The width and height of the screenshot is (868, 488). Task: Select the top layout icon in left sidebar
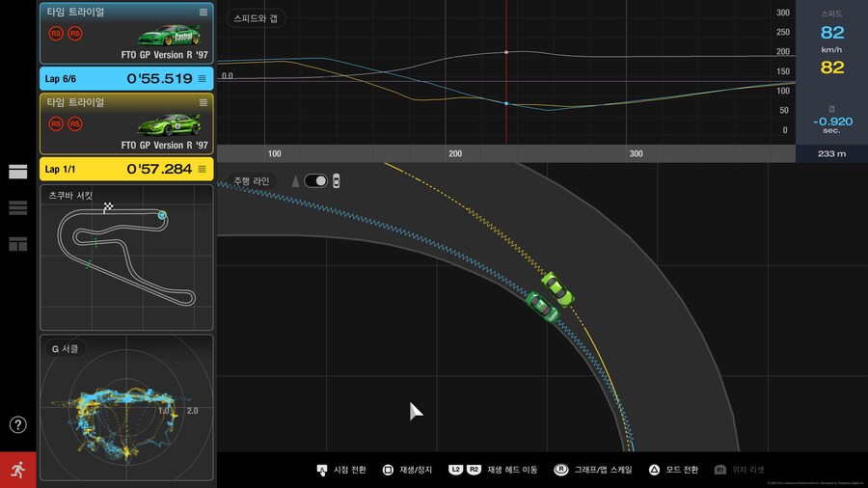tap(17, 172)
